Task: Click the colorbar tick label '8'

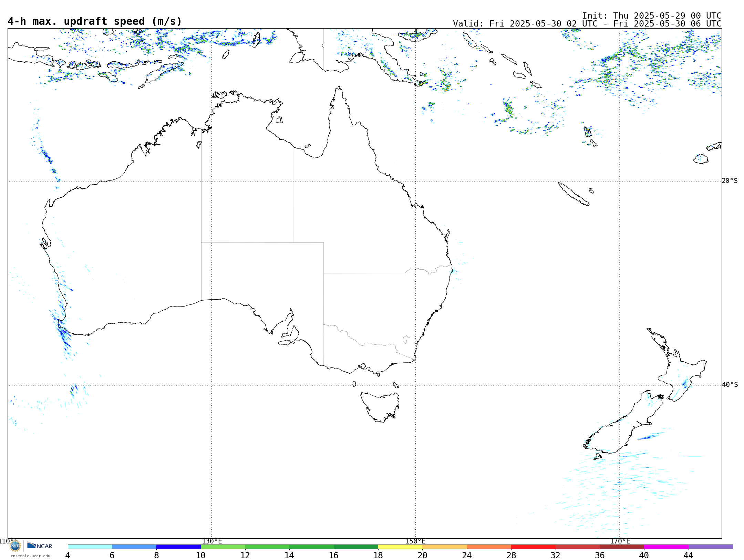Action: pos(156,555)
